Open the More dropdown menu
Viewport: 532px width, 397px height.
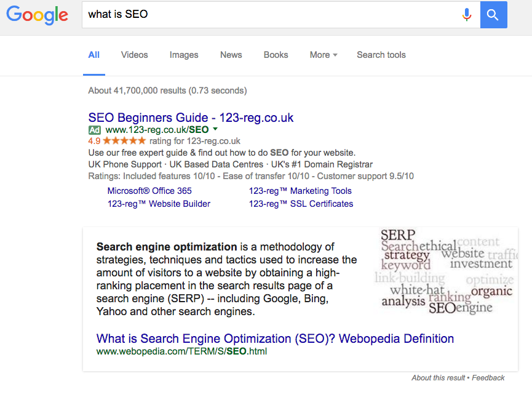pos(324,55)
